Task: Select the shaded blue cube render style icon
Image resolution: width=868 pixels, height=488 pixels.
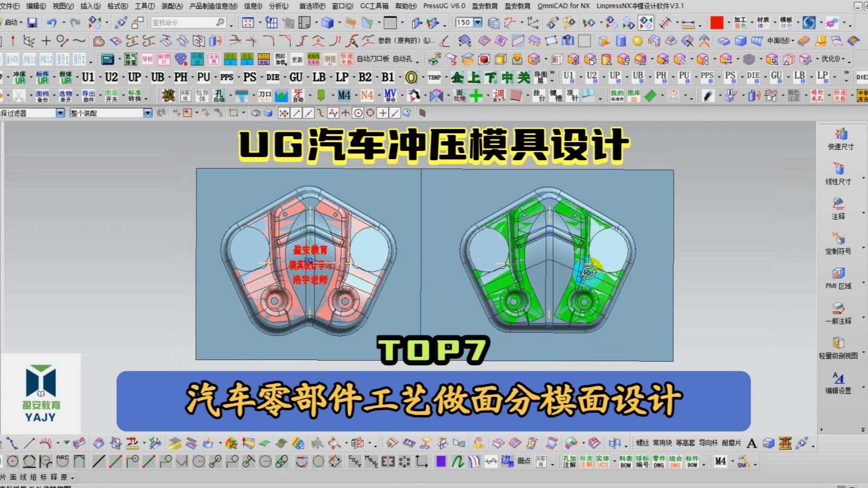Action: coord(328,23)
